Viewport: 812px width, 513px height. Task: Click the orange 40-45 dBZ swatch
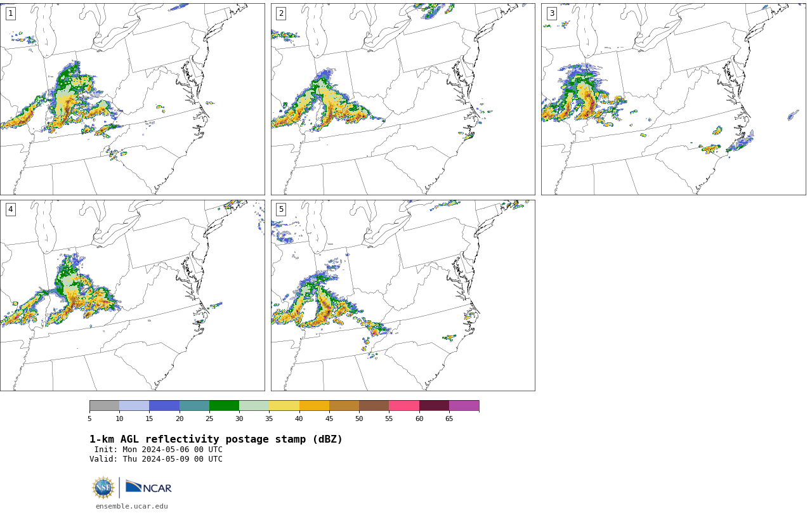pos(314,406)
